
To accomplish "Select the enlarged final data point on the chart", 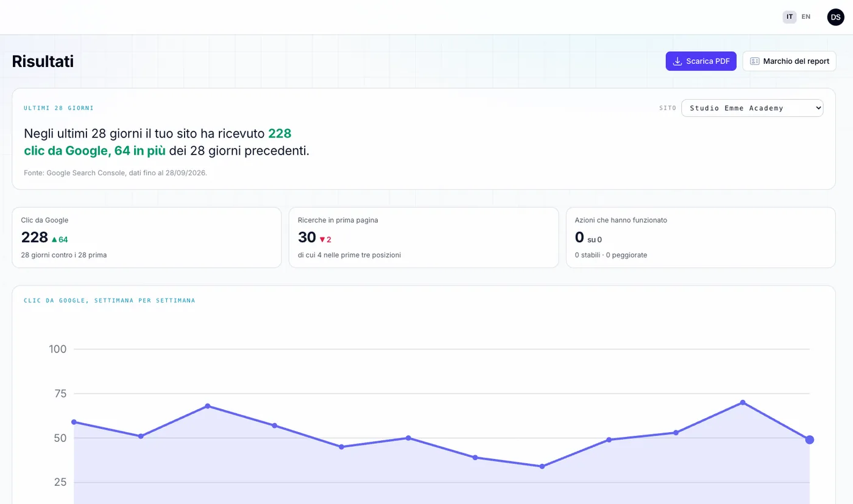I will (x=810, y=439).
